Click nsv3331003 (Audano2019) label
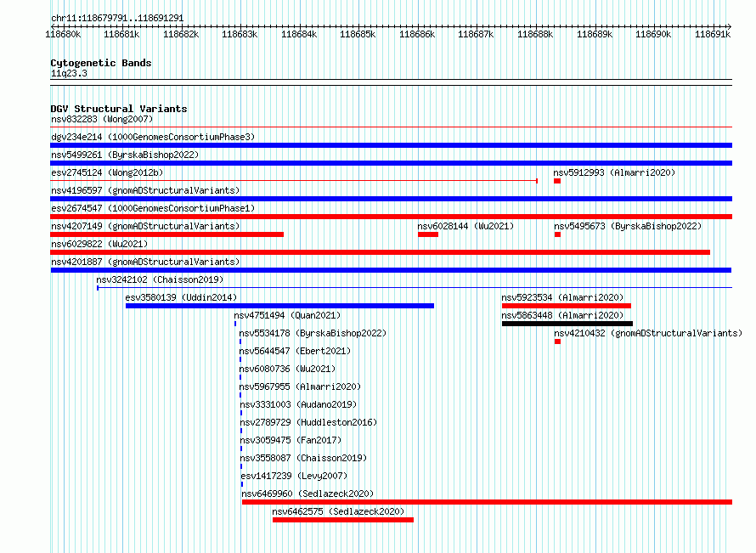The image size is (756, 553). [298, 404]
